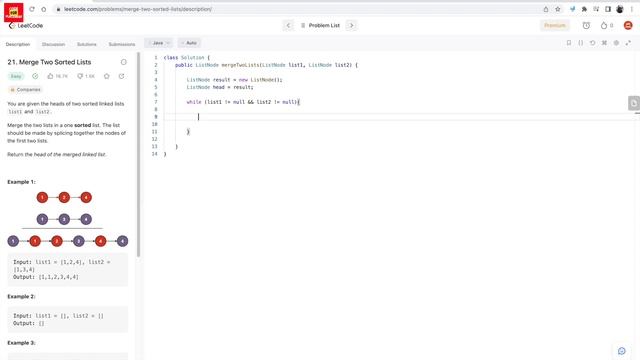
Task: Click the browser home button
Action: (x=44, y=9)
